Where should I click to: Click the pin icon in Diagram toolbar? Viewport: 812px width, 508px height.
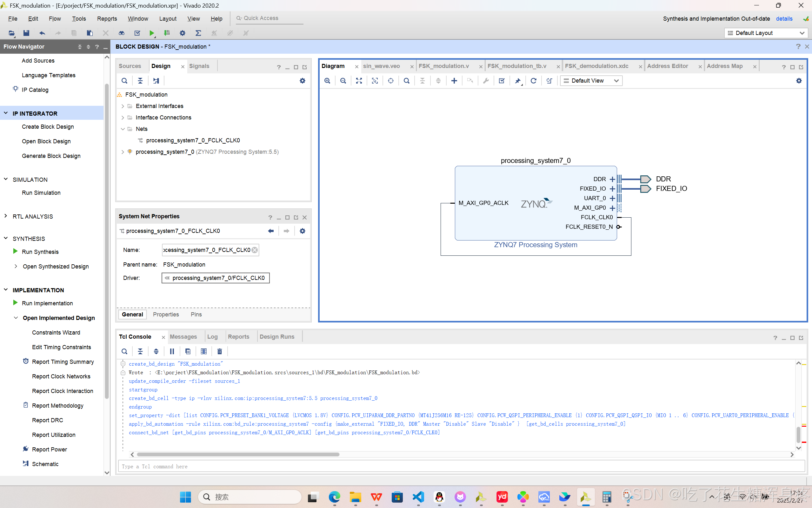[x=518, y=81]
